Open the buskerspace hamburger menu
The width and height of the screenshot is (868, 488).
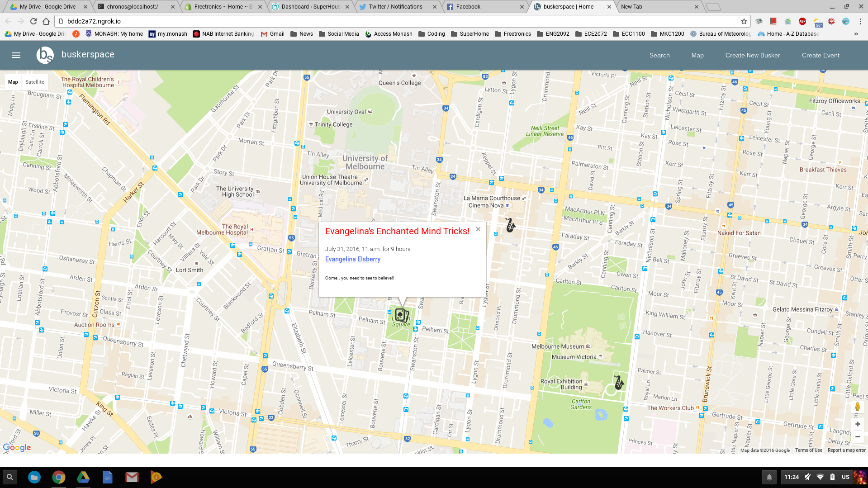(16, 55)
